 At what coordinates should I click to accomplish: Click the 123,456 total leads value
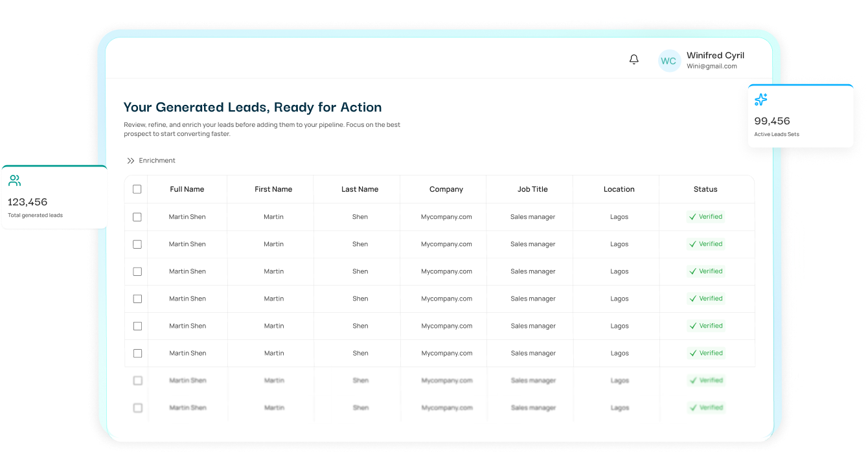(28, 202)
